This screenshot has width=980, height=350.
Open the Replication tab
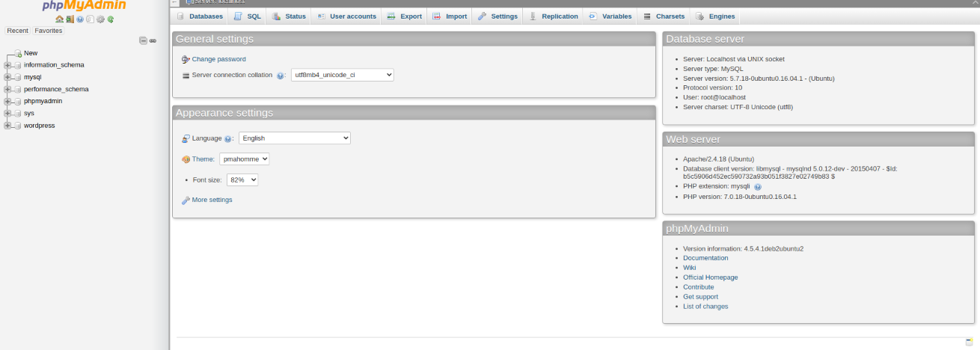(553, 16)
